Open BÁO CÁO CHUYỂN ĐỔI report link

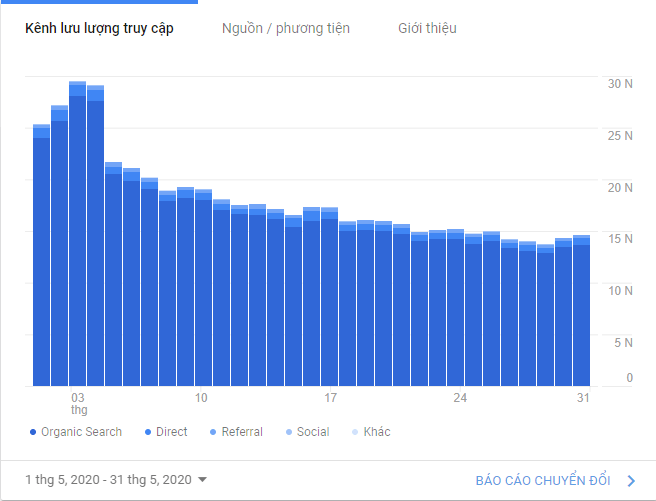click(x=543, y=481)
